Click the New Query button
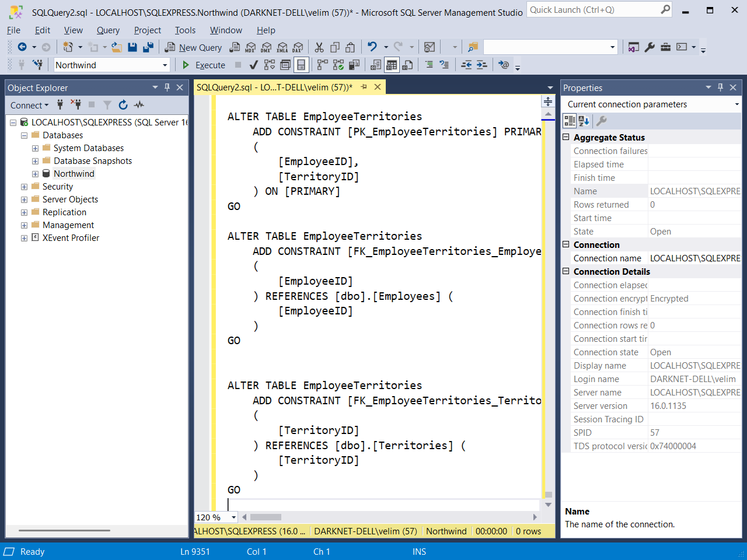 [193, 47]
